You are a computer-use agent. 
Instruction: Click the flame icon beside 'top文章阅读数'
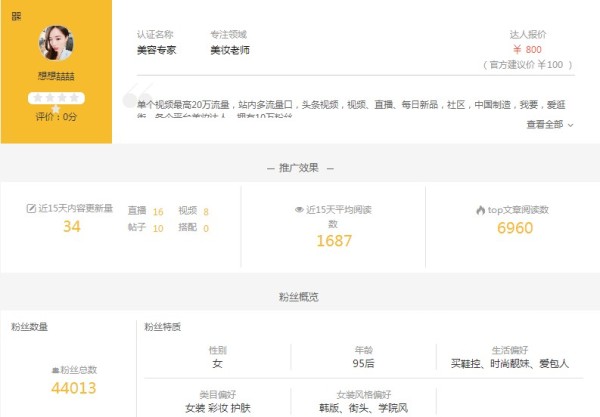coord(481,210)
